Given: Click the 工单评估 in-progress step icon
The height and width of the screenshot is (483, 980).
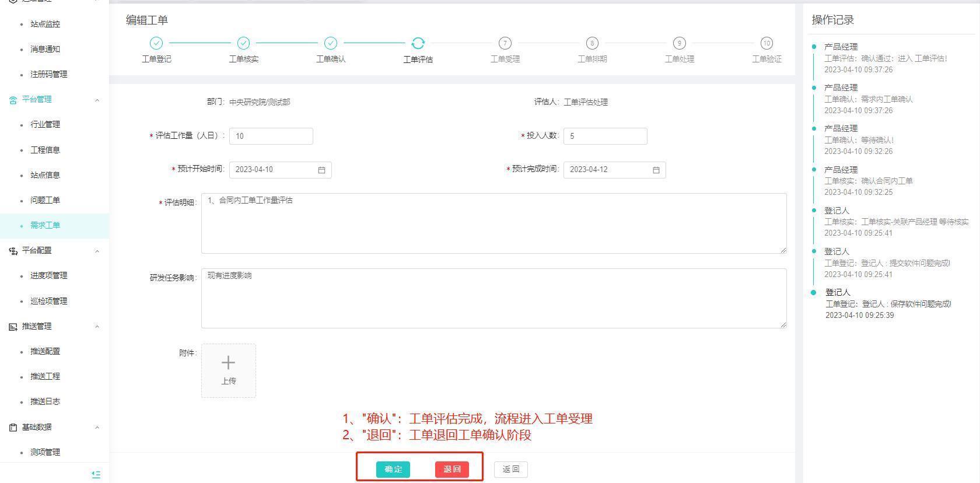Looking at the screenshot, I should [x=418, y=43].
